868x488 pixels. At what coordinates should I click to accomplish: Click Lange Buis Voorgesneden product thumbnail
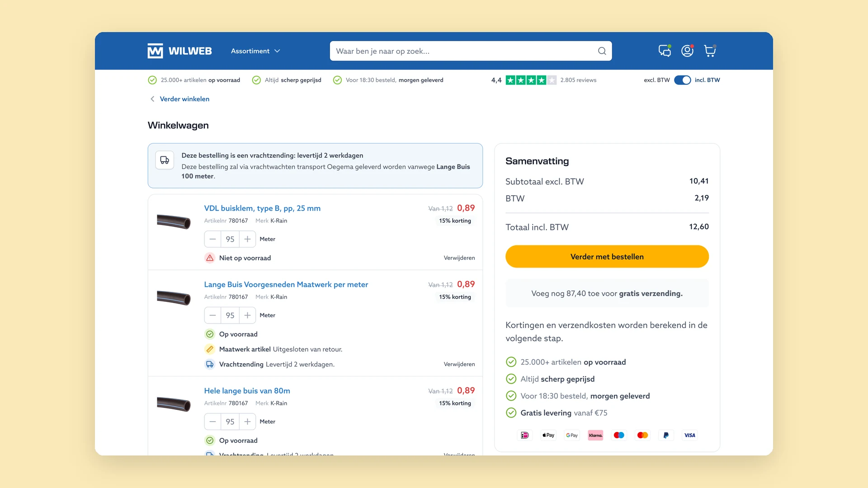coord(174,298)
